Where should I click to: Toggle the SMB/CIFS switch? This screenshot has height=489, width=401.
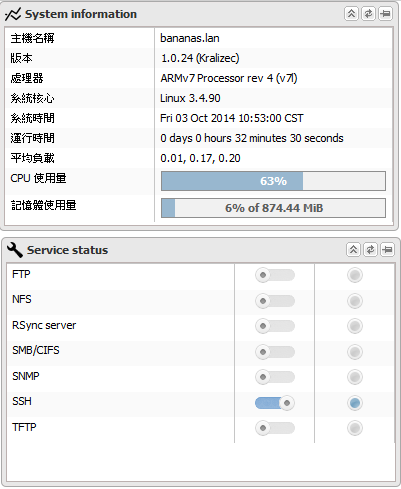point(275,352)
